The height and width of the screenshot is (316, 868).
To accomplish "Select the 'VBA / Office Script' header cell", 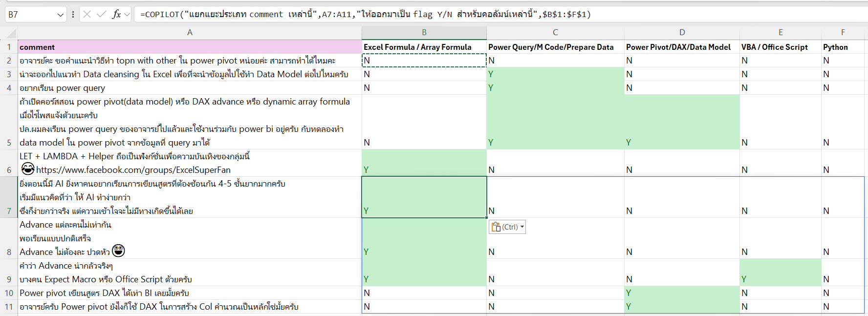I will 780,47.
